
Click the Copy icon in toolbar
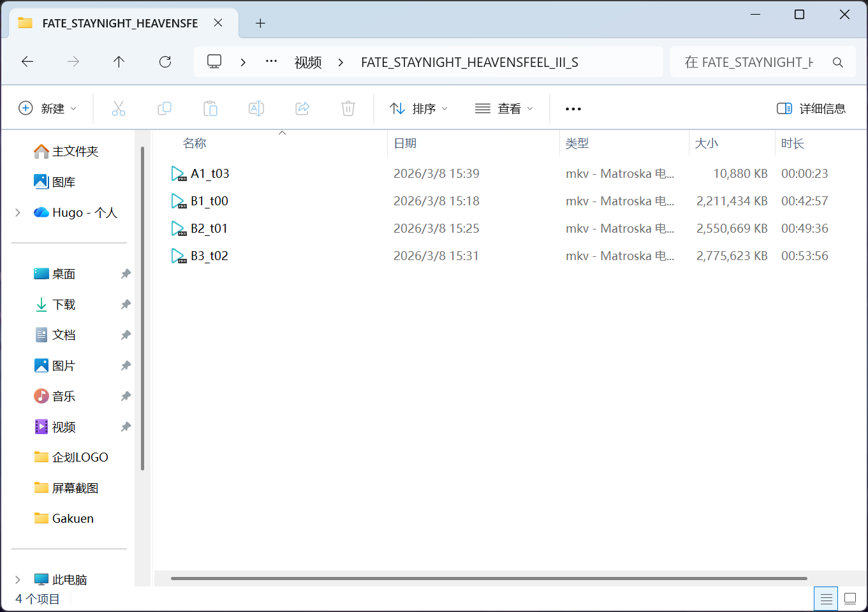pyautogui.click(x=165, y=108)
